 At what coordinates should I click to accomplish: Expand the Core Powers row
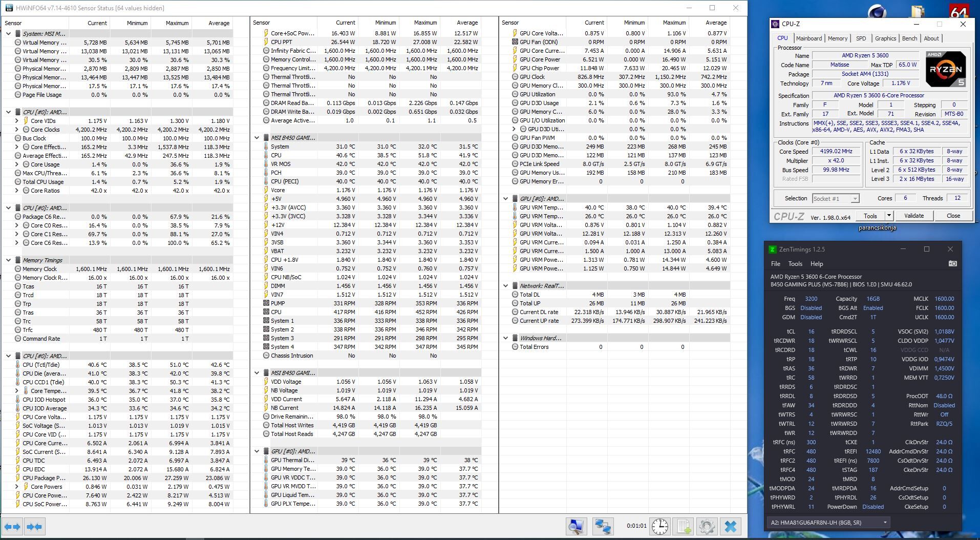point(17,487)
